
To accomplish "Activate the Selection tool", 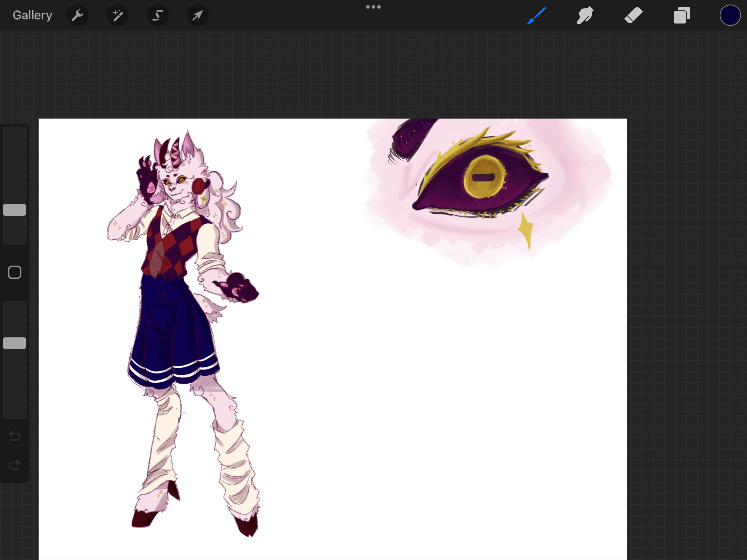I will [158, 15].
